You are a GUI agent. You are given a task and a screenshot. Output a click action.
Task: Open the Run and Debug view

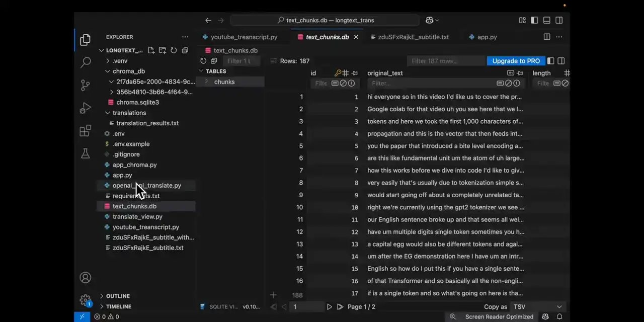[x=86, y=108]
